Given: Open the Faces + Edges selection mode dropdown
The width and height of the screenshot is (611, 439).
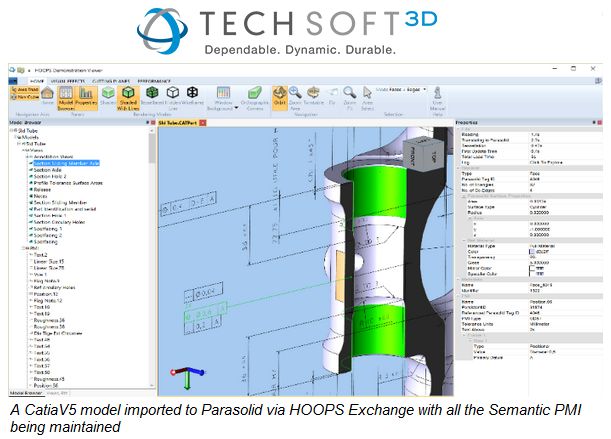Looking at the screenshot, I should click(401, 89).
